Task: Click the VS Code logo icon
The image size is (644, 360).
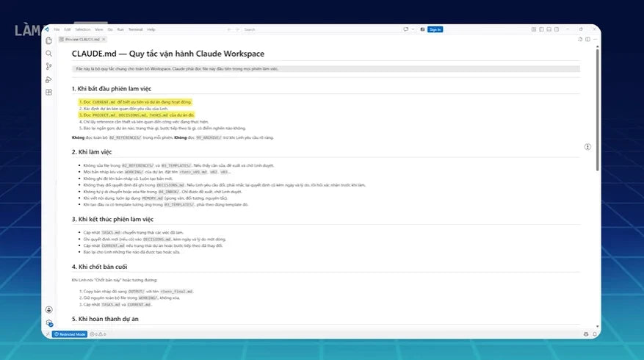Action: coord(47,29)
